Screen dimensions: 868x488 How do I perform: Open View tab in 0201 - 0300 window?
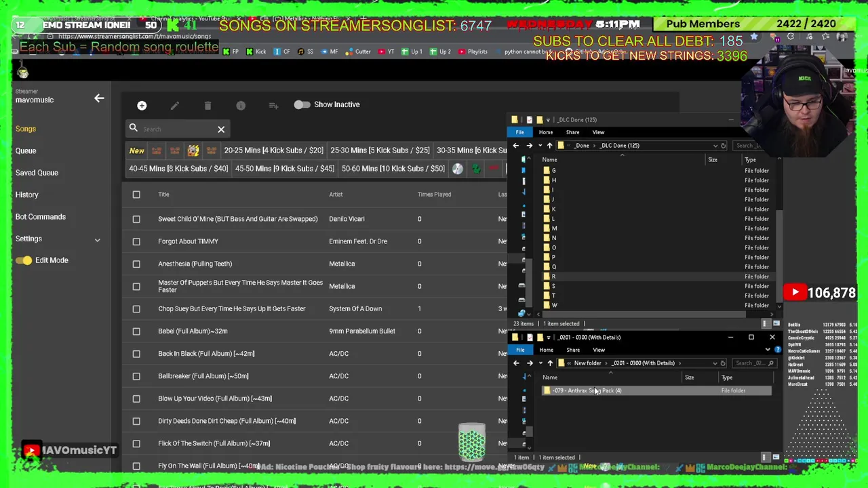(599, 350)
